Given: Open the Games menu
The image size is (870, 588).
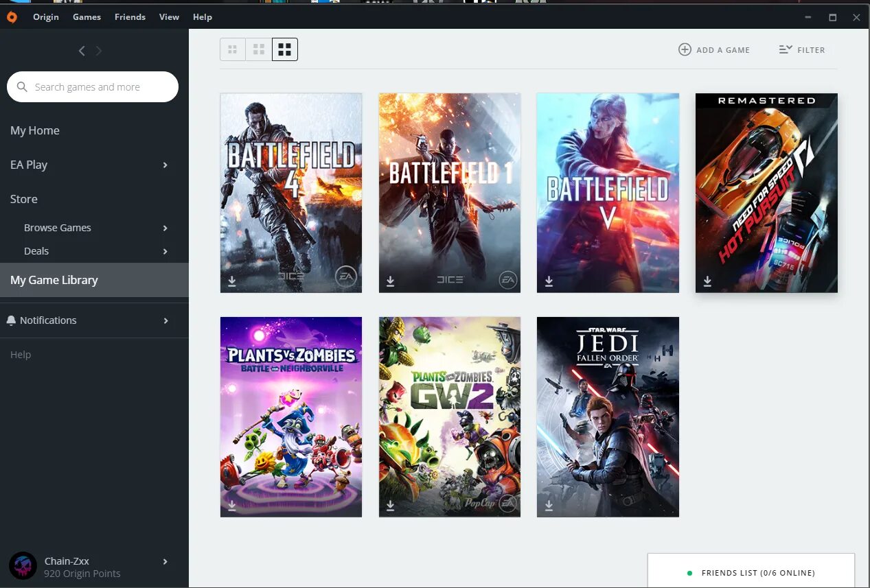Looking at the screenshot, I should 87,17.
